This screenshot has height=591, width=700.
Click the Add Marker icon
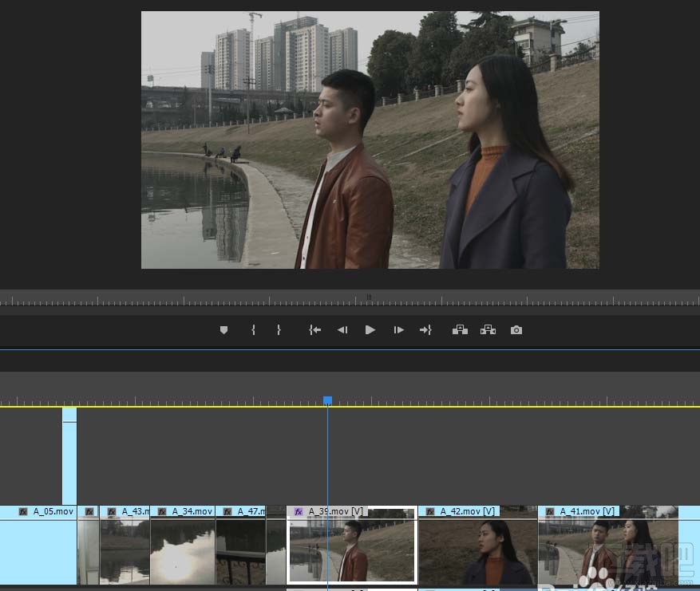coord(223,330)
